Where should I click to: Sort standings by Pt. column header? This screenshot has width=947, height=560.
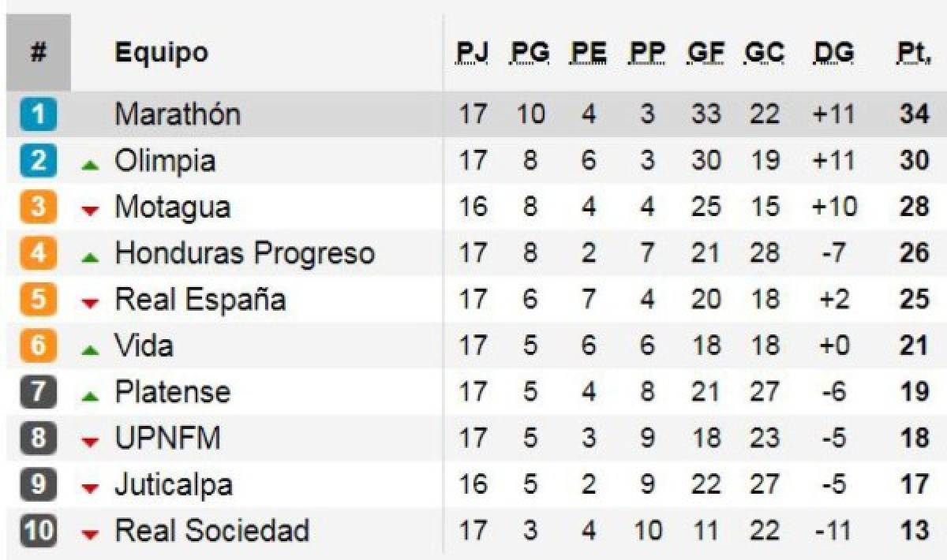click(x=914, y=53)
